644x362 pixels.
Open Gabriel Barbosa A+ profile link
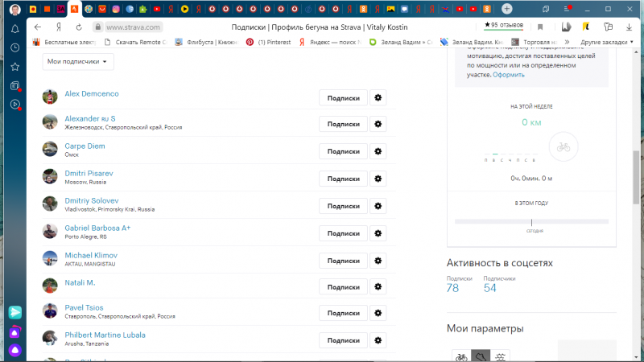(x=97, y=228)
